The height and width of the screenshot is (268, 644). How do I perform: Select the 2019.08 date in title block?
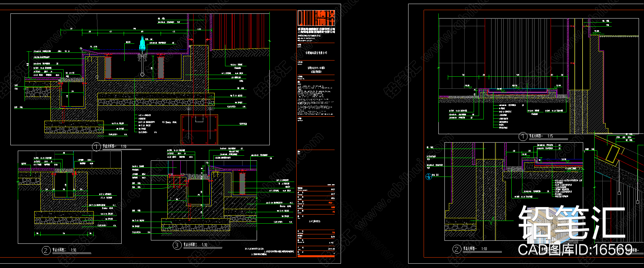[x=331, y=249]
